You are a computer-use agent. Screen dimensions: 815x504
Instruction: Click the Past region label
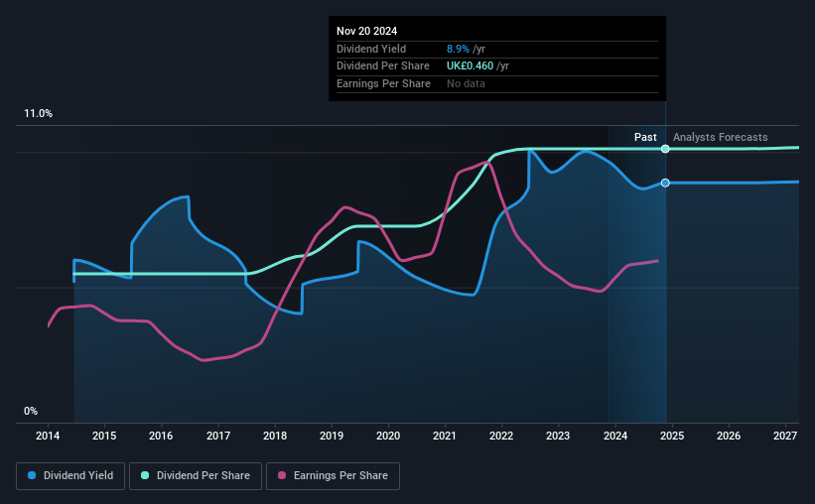[645, 137]
